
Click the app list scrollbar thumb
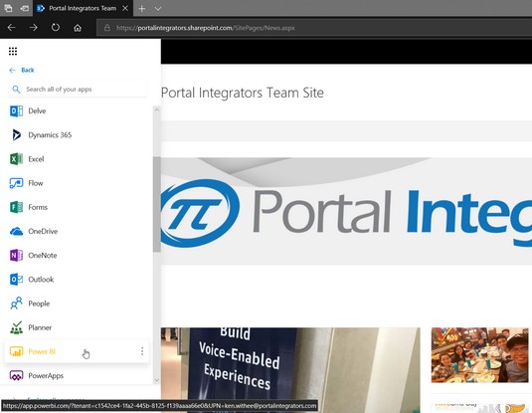click(x=156, y=204)
